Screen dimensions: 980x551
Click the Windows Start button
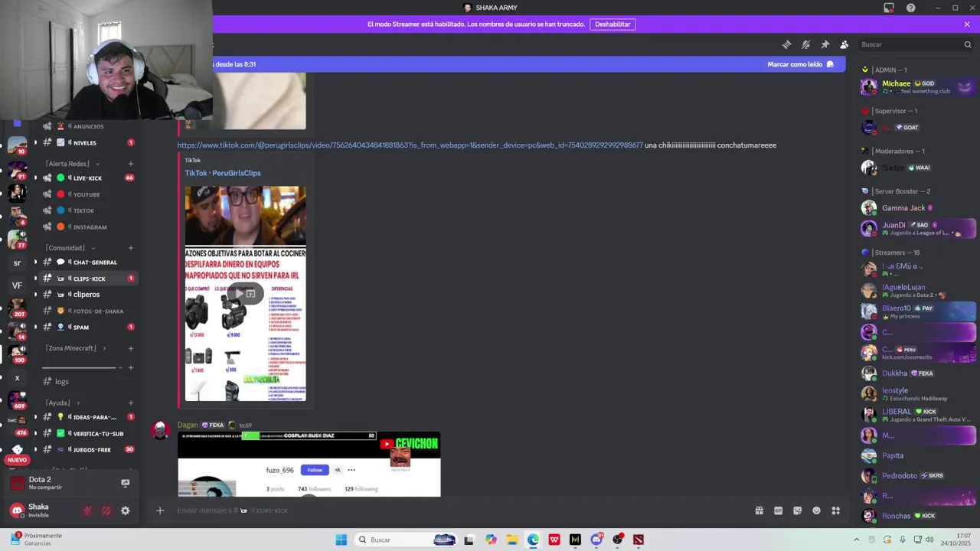[341, 540]
